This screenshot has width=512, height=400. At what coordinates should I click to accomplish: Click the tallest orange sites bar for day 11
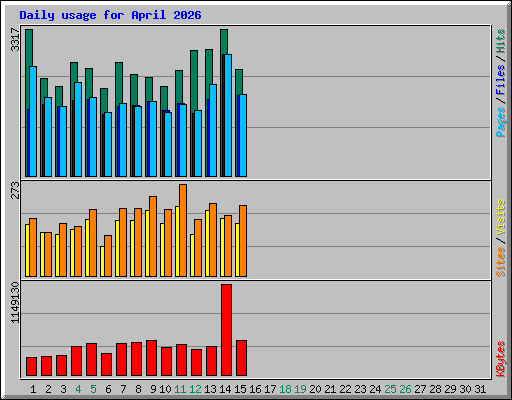pos(183,230)
